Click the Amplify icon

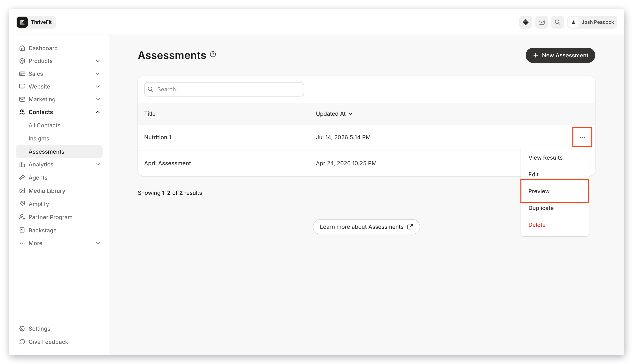pyautogui.click(x=22, y=204)
